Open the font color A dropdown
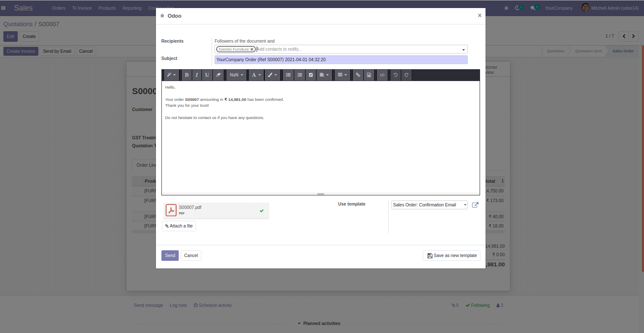Image resolution: width=644 pixels, height=333 pixels. click(x=256, y=75)
